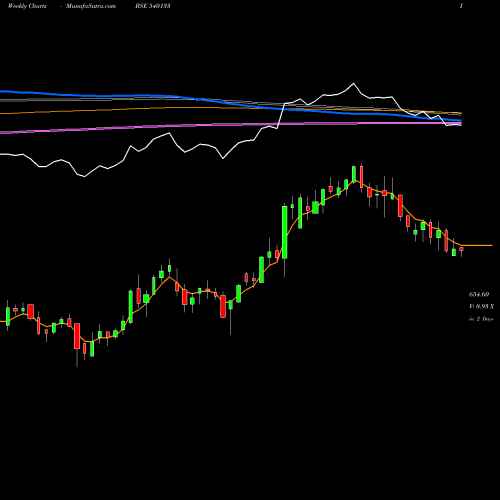Click the orange line's flat tail past the last candle
The width and height of the screenshot is (500, 500).
coord(477,245)
